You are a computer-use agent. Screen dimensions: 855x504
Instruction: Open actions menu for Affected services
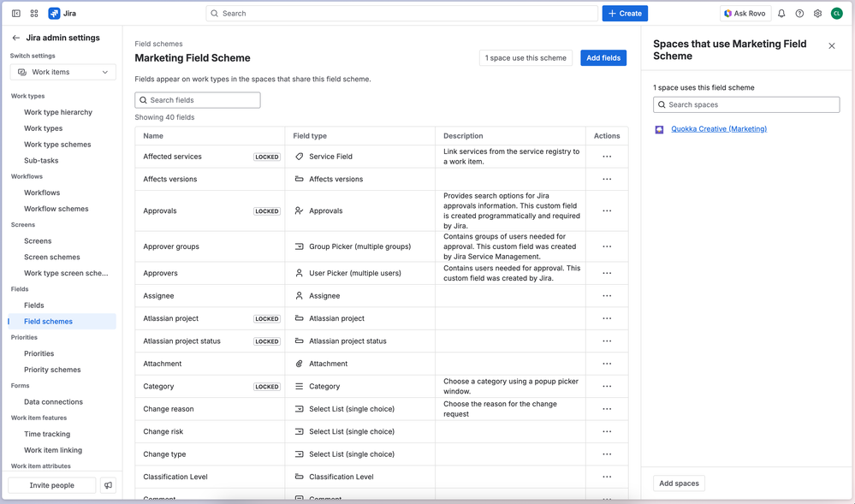(607, 157)
